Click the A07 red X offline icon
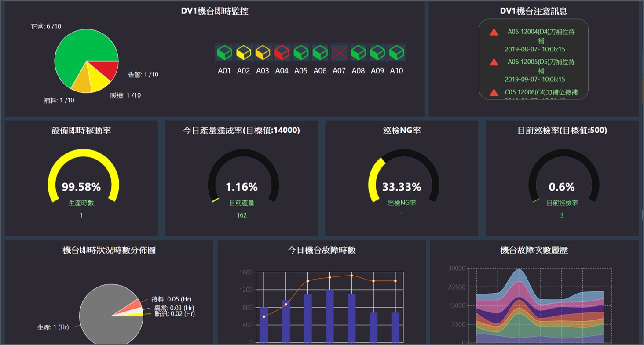The height and width of the screenshot is (345, 644). point(339,53)
